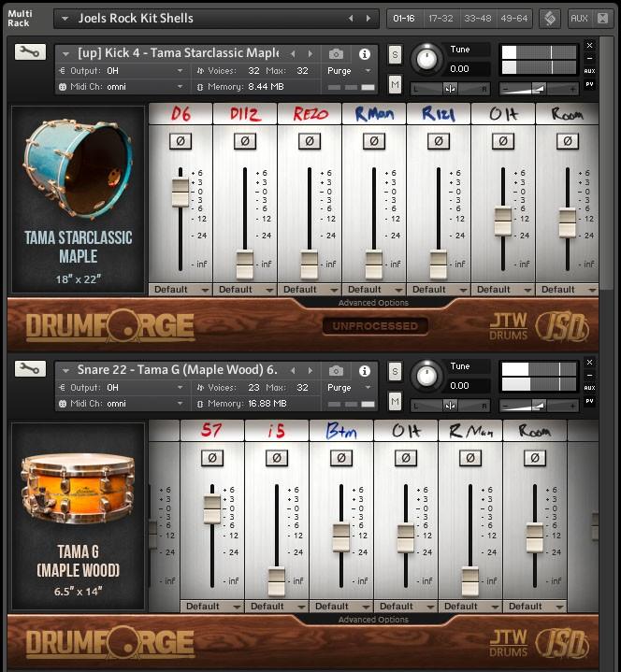621x672 pixels.
Task: Open Midi Ch omni dropdown for Snare 22
Action: (123, 404)
